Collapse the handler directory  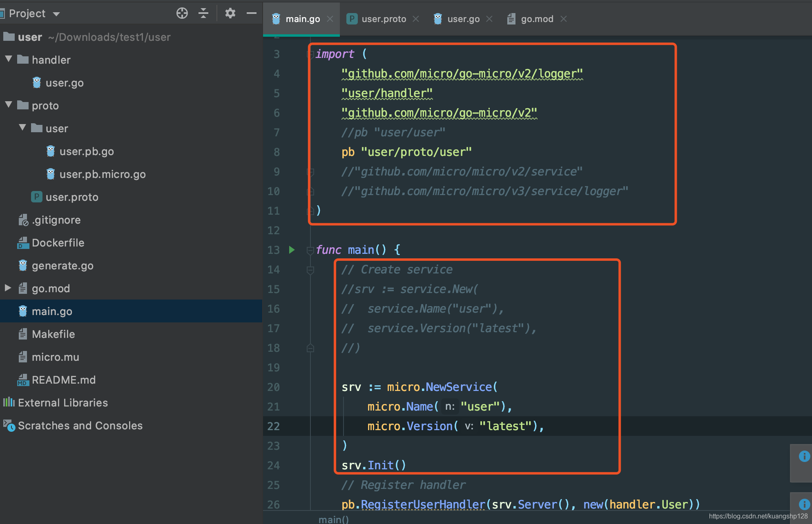(x=7, y=60)
